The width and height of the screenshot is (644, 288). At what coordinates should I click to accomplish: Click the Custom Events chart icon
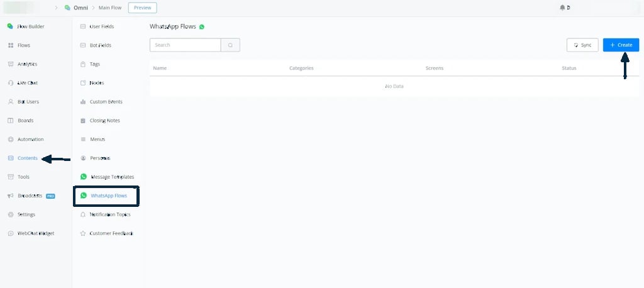point(83,101)
